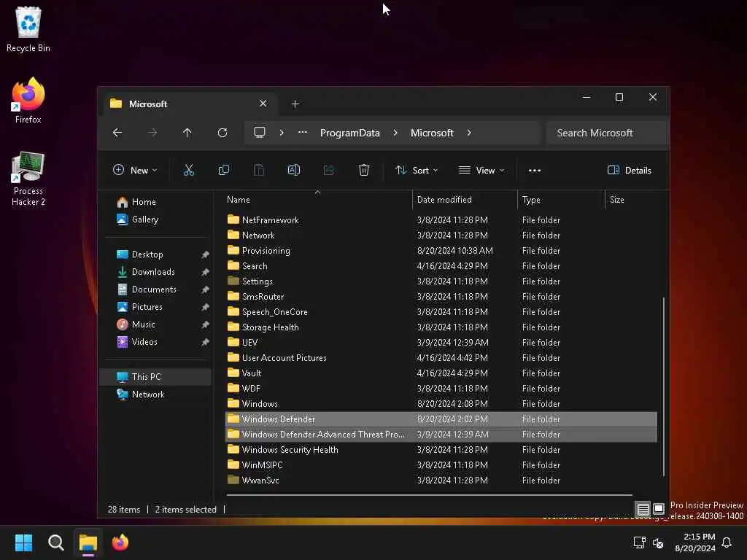The width and height of the screenshot is (747, 560).
Task: Click the File Explorer taskbar icon
Action: (88, 542)
